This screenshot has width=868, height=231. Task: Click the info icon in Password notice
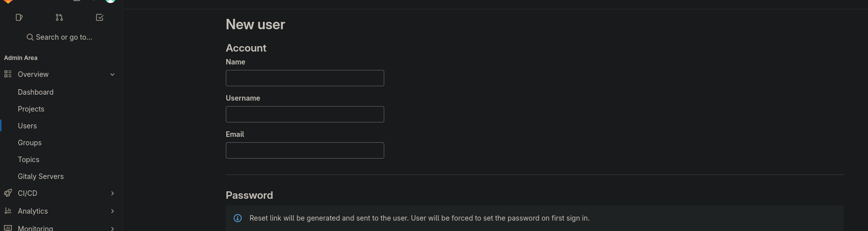click(238, 218)
